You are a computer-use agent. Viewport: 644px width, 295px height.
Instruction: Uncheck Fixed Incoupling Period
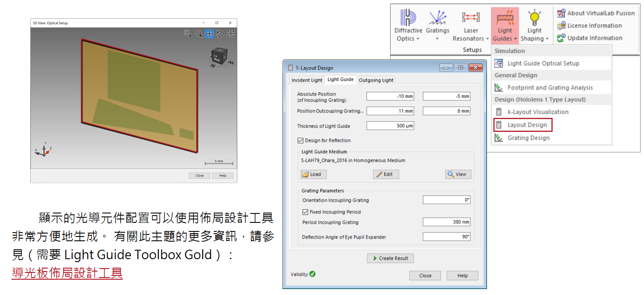305,212
